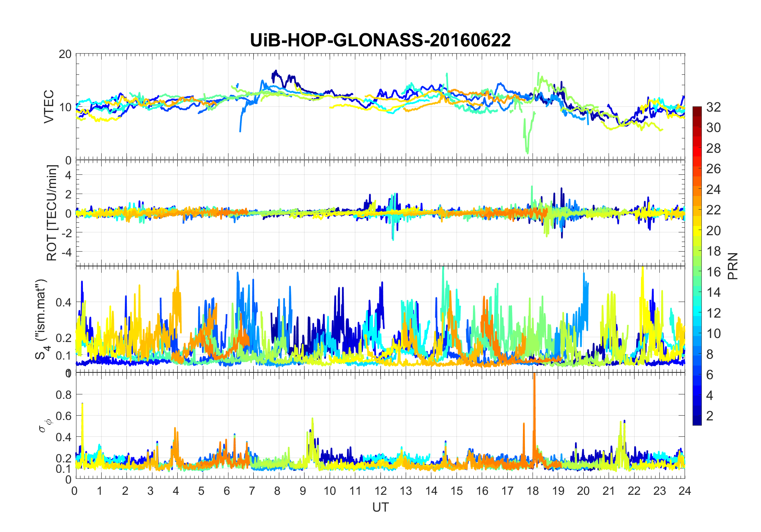This screenshot has height=532, width=761.
Task: Click colorbar tick label 2
Action: click(710, 416)
